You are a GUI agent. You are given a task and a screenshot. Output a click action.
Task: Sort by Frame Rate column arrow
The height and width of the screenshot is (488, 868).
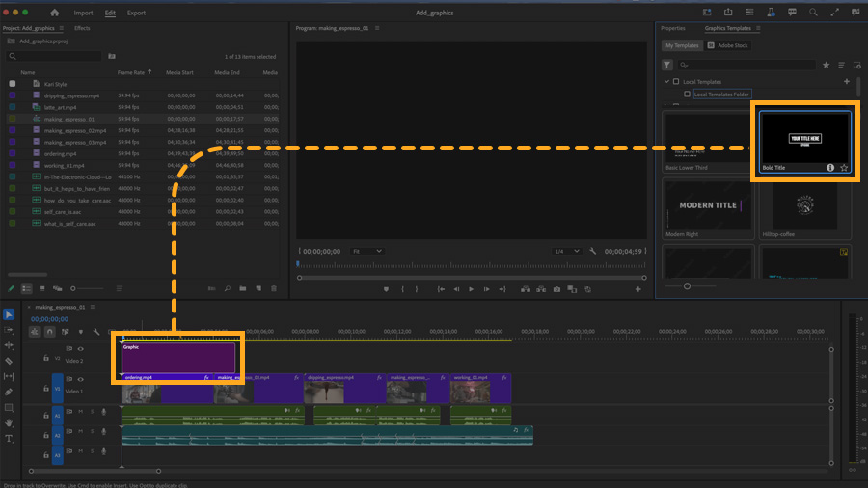[x=150, y=72]
